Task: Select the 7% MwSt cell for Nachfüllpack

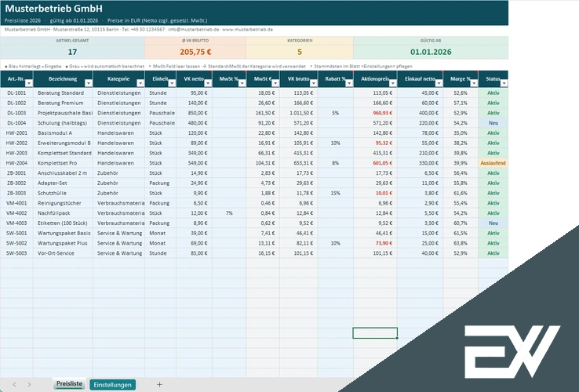Action: [x=229, y=213]
